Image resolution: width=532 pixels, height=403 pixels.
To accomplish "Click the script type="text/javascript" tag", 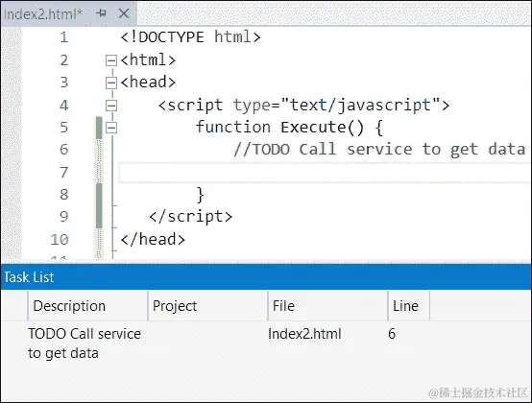I will pos(303,106).
